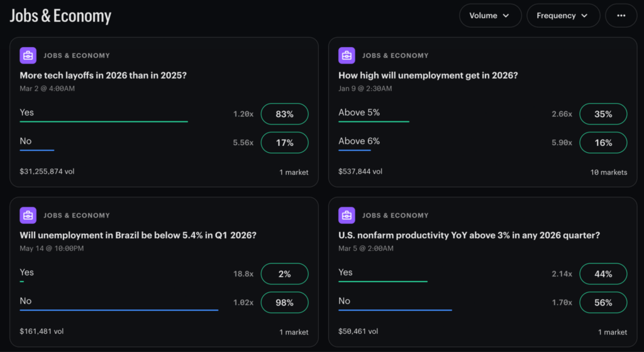Select 83% Yes for tech layoffs

coord(284,114)
